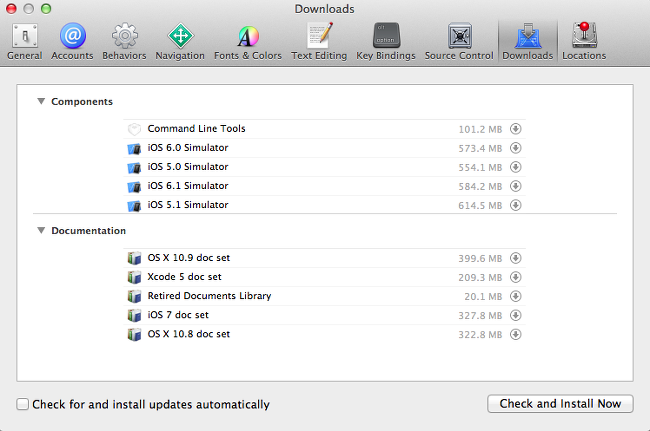Click the 399.6 MB size value

[480, 259]
